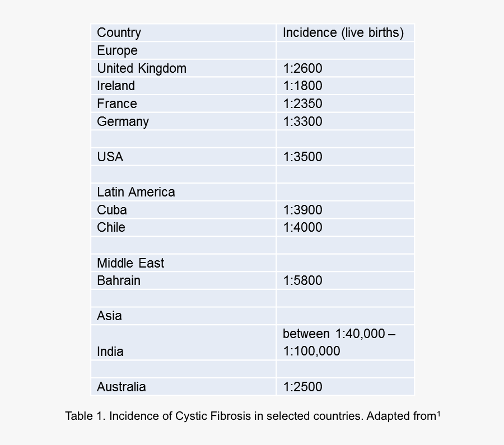Select the India country cell

110,352
